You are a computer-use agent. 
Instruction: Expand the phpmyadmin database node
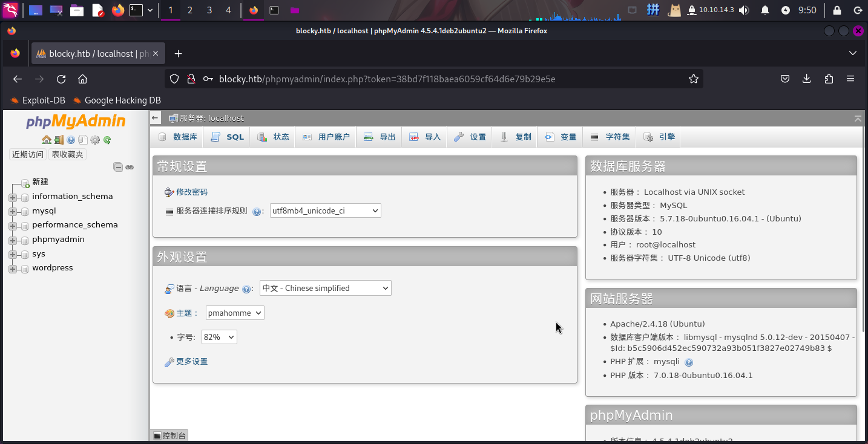(x=13, y=240)
